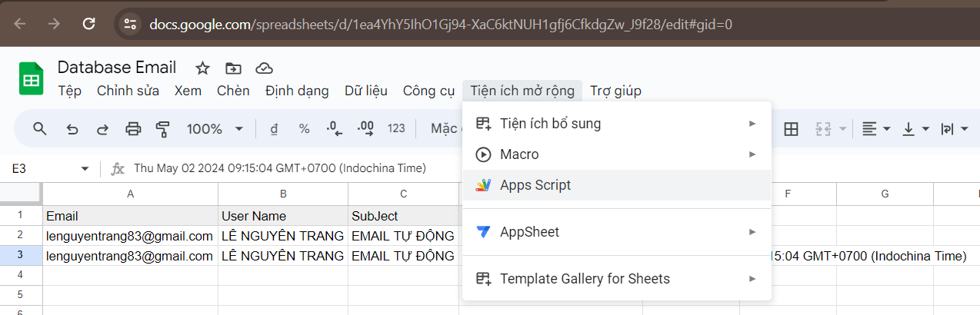Open the Google Sheets home icon

[x=32, y=79]
